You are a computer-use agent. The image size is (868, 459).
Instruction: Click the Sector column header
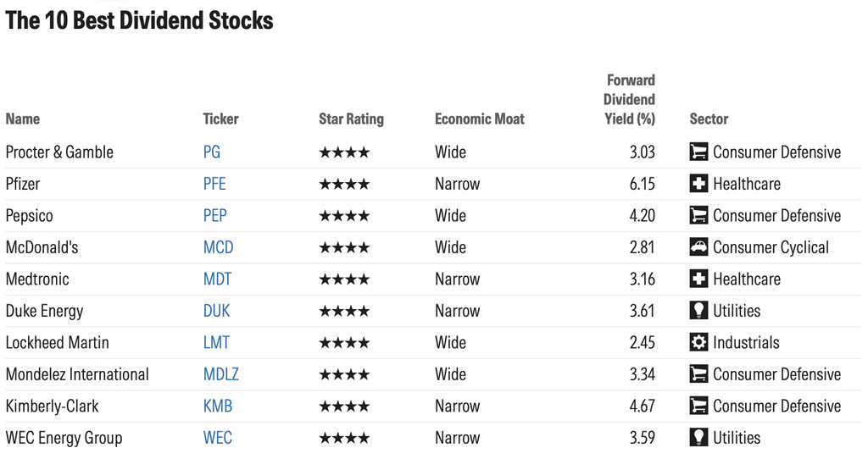(709, 119)
